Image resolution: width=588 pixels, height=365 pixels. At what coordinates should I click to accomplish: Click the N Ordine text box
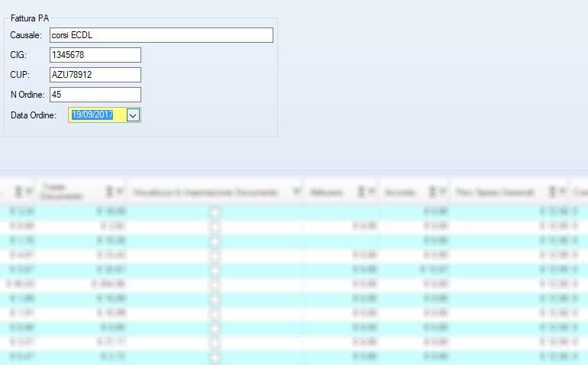tap(95, 95)
